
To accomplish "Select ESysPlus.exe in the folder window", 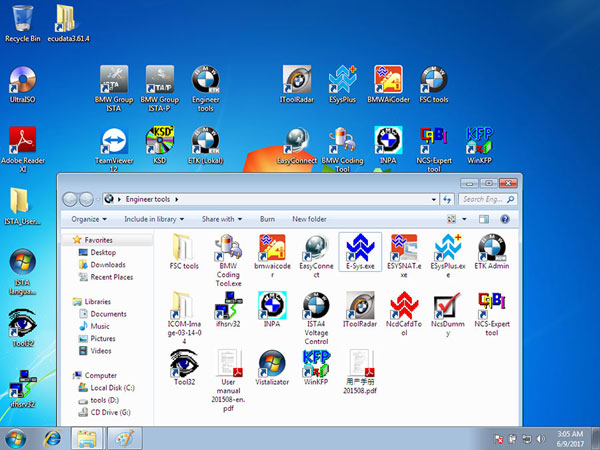I will (x=448, y=256).
